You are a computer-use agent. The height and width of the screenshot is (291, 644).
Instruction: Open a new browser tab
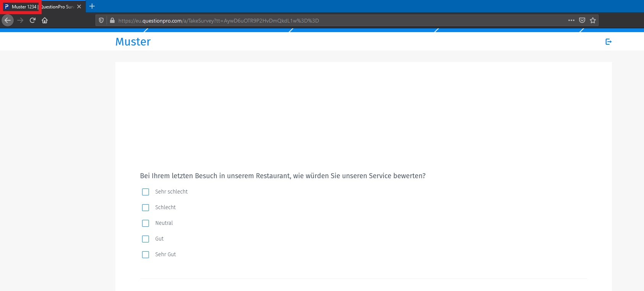92,6
